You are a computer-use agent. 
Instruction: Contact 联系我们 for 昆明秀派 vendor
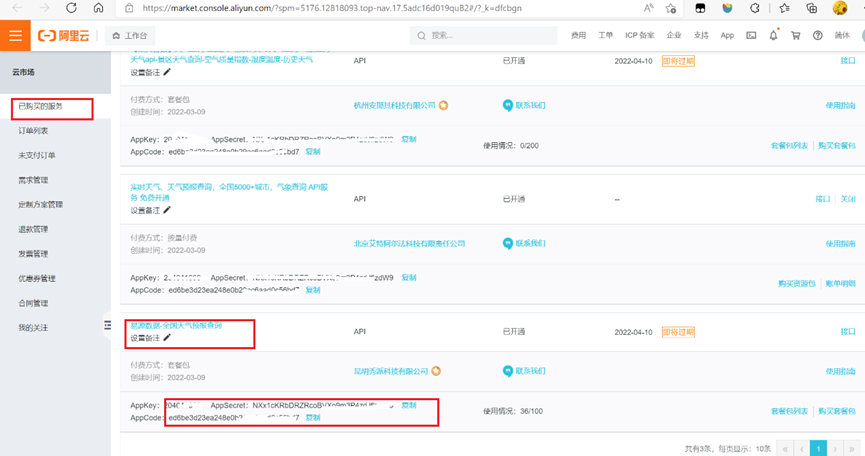[524, 371]
